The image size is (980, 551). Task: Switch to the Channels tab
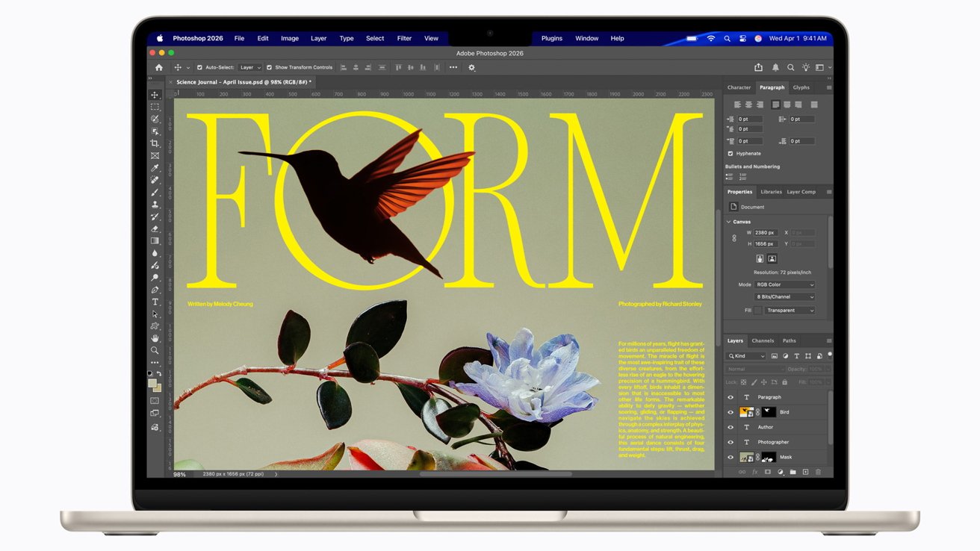coord(763,340)
